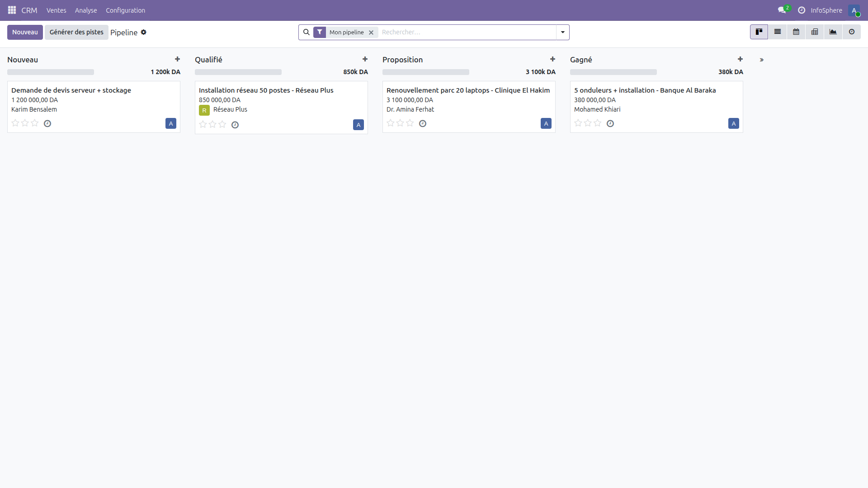Open the pivot view
This screenshot has width=868, height=488.
click(815, 32)
